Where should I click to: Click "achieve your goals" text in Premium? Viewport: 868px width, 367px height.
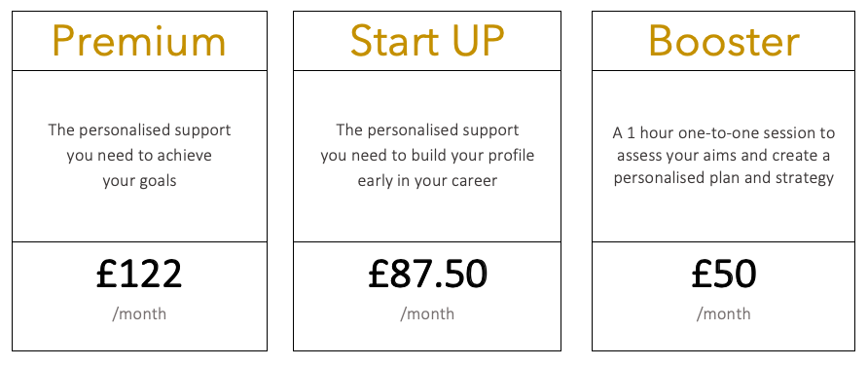[160, 167]
